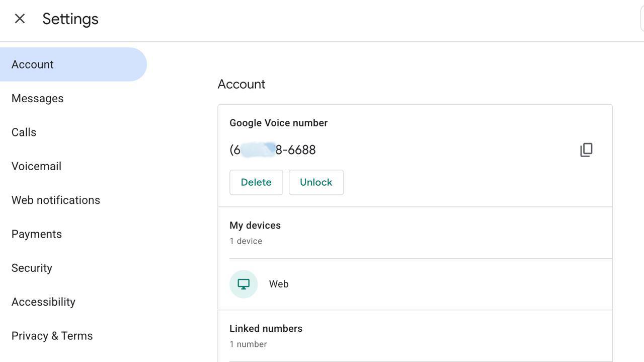The image size is (644, 362).
Task: Select the Web device label
Action: click(279, 284)
